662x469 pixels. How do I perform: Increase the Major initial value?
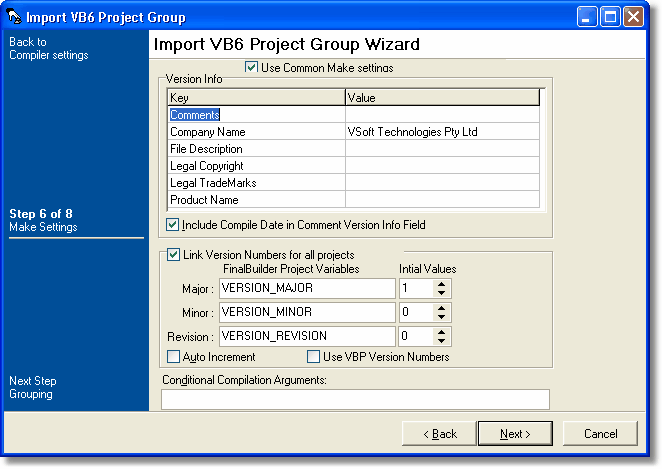click(441, 284)
